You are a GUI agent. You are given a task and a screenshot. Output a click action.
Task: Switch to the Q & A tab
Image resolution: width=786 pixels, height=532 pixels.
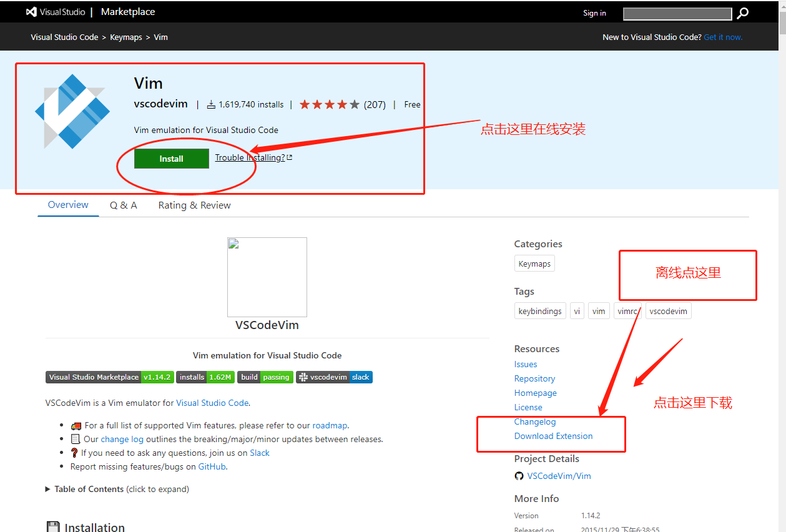point(123,205)
